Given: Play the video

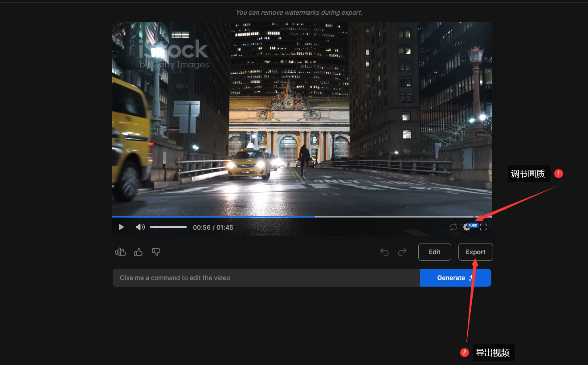Looking at the screenshot, I should point(121,227).
